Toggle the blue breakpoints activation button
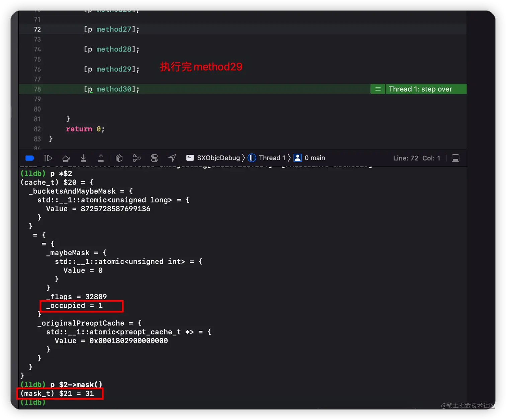This screenshot has height=420, width=506. [x=30, y=158]
